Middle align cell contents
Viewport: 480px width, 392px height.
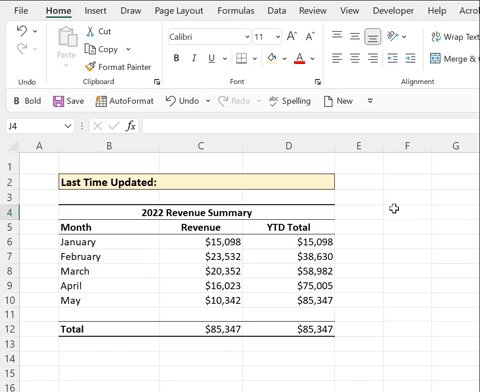355,36
